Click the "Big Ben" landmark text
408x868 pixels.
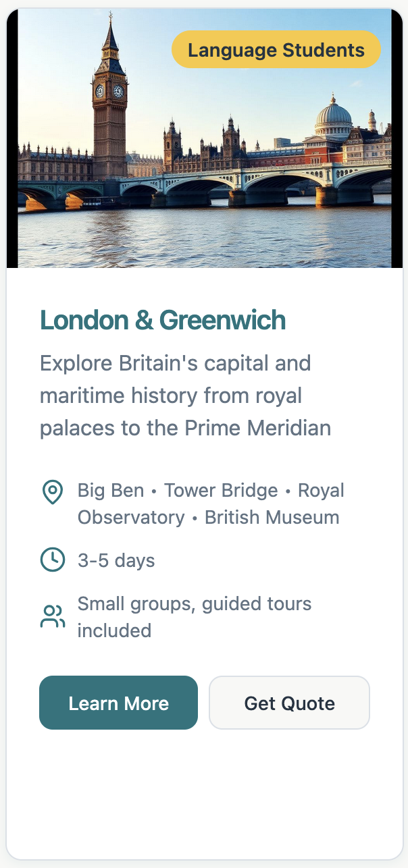pyautogui.click(x=111, y=490)
